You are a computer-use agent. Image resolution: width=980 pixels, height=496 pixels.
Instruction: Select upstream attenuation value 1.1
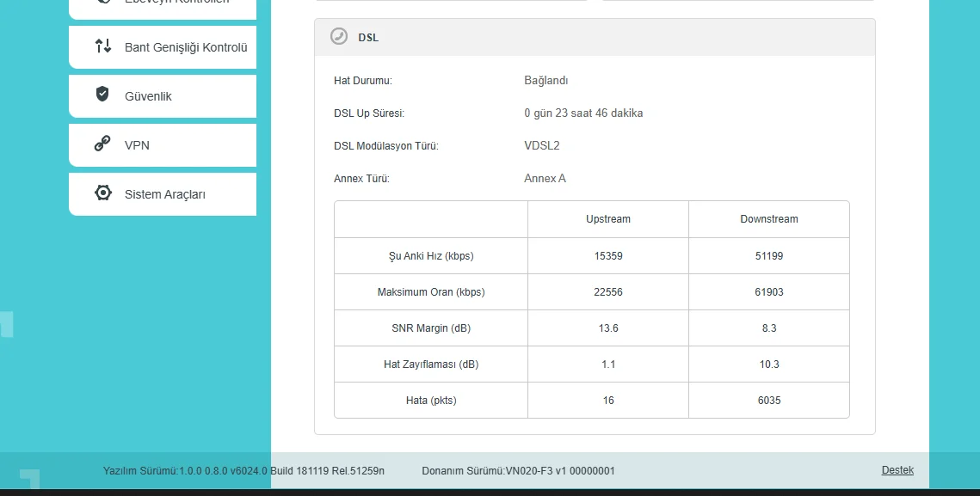608,364
